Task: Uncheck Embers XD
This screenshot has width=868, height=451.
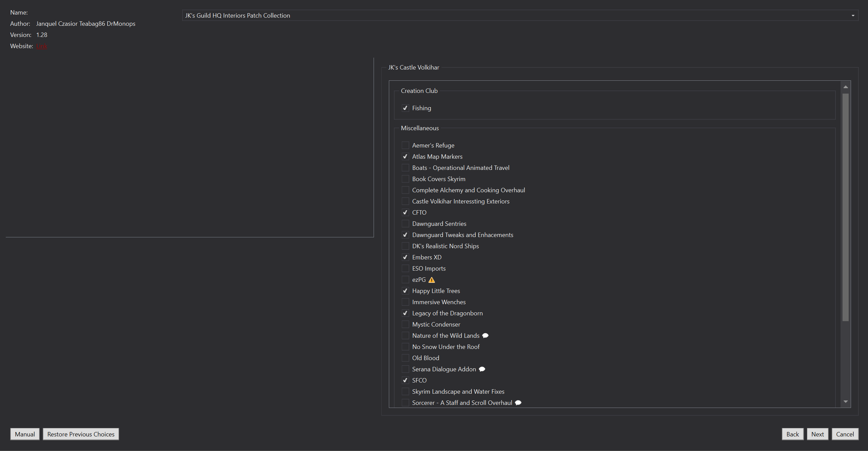Action: [405, 257]
